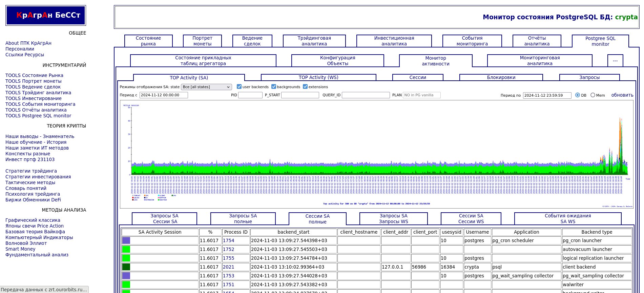This screenshot has height=293, width=644.
Task: Click the обновить refresh link
Action: [x=622, y=95]
